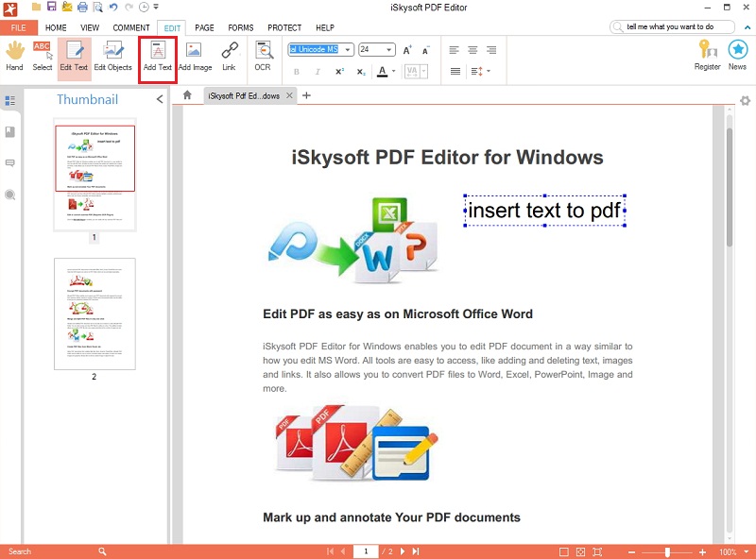Redo the last undone action
This screenshot has width=756, height=559.
(129, 7)
